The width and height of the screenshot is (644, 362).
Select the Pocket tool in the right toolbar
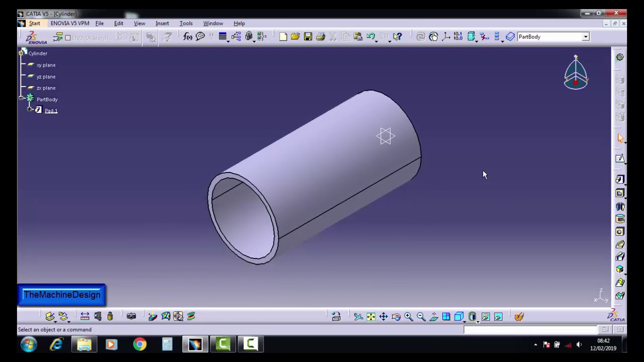[x=620, y=193]
